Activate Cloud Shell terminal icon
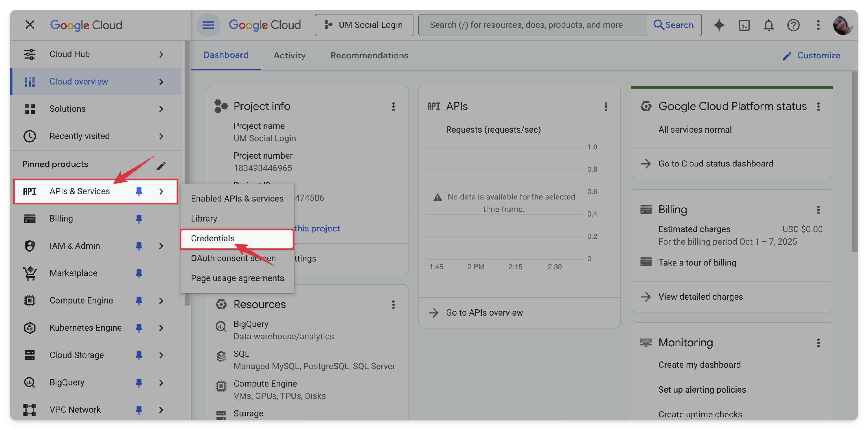 pyautogui.click(x=744, y=25)
